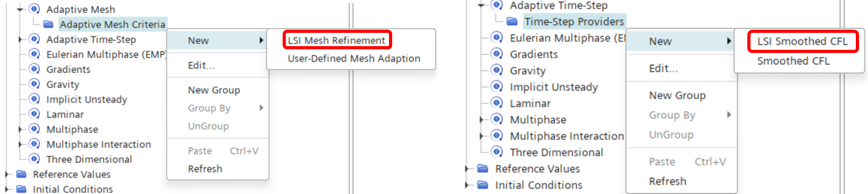Click the Gradients model icon in right tree
The height and width of the screenshot is (194, 868).
pos(497,54)
